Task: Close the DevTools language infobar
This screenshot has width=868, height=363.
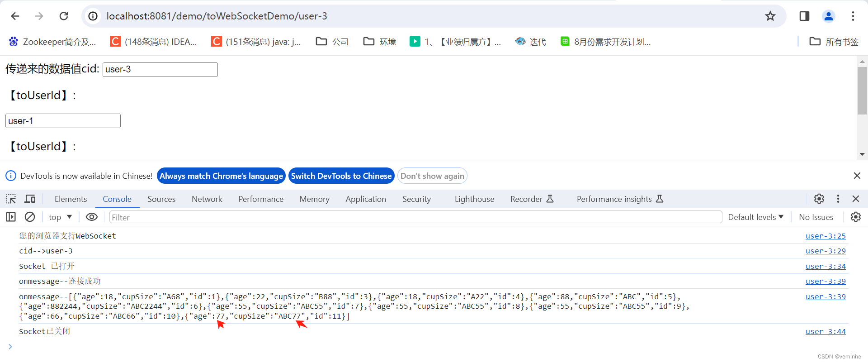Action: coord(857,176)
